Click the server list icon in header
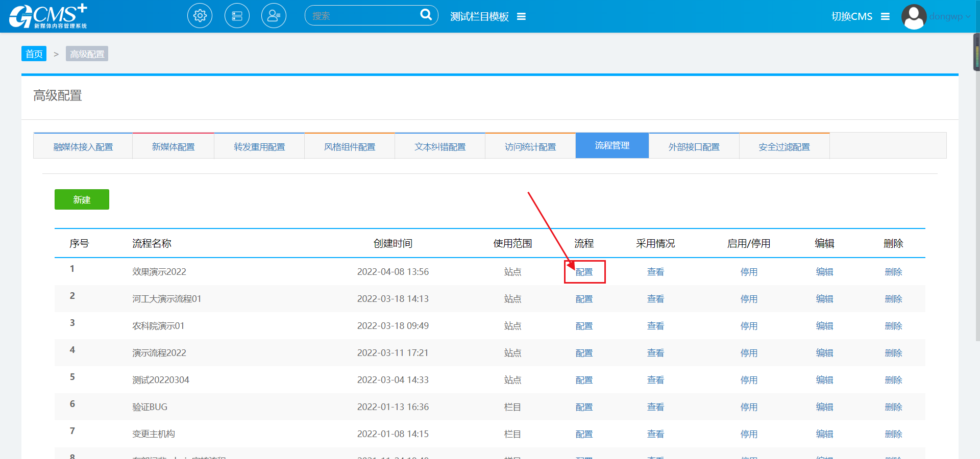 click(237, 16)
